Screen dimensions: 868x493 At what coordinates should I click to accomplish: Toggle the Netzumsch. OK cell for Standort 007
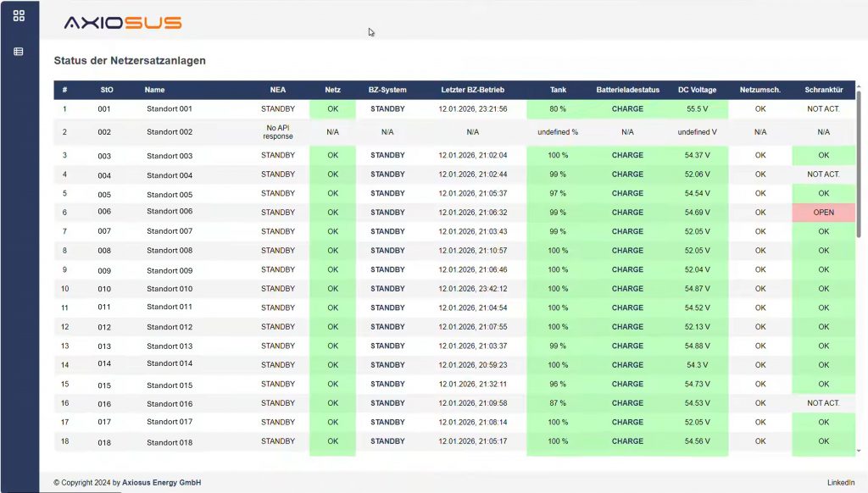coord(760,231)
